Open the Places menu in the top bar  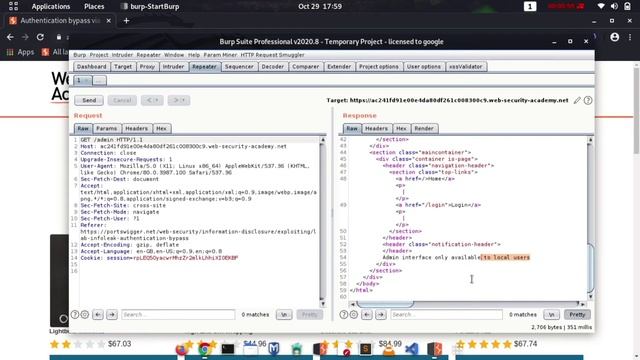94,7
